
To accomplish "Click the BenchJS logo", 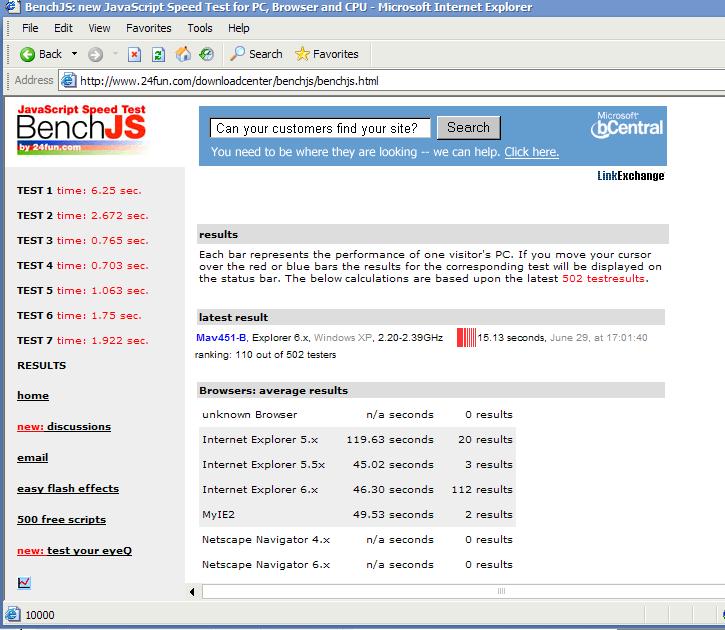I will (x=81, y=129).
